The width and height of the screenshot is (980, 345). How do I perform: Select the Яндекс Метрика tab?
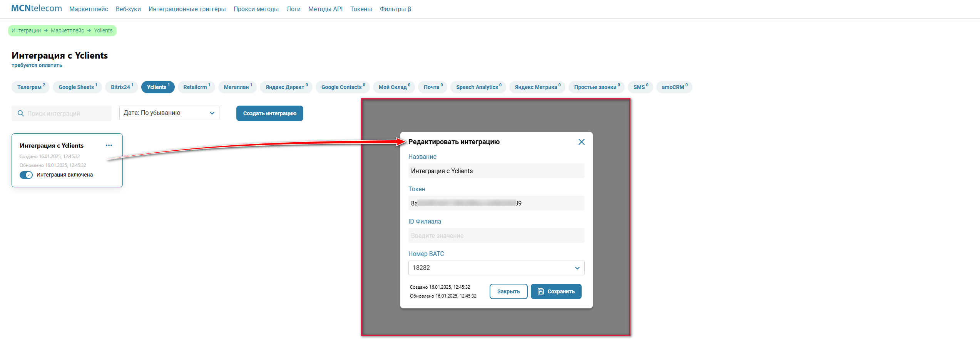coord(537,87)
